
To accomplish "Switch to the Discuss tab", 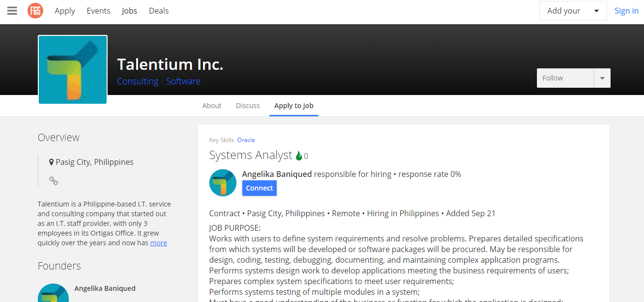I will click(x=248, y=106).
